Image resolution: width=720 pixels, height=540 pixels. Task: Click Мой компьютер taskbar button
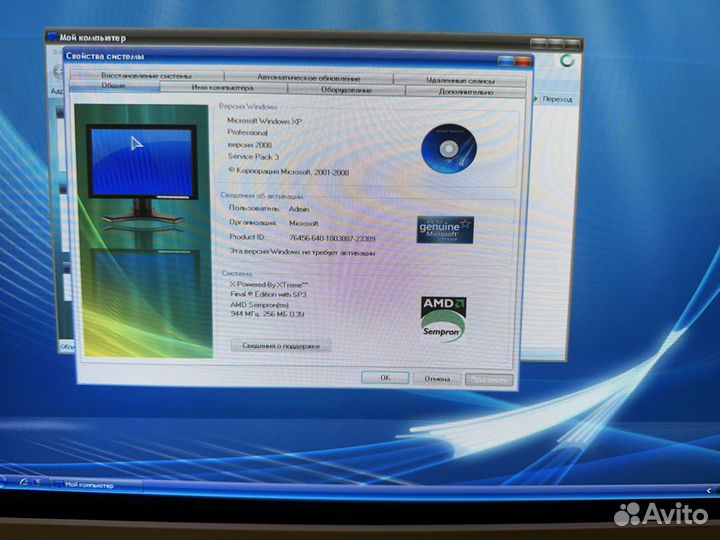[96, 484]
